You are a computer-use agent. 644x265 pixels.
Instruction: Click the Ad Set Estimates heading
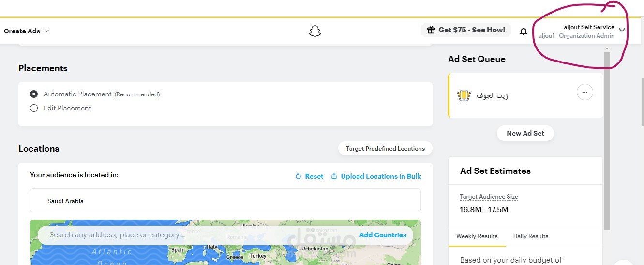(x=495, y=171)
